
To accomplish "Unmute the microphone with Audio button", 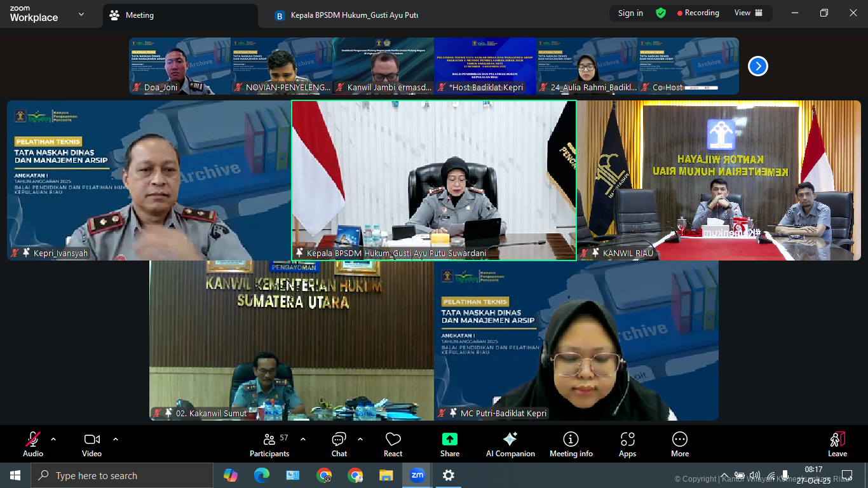I will (33, 444).
